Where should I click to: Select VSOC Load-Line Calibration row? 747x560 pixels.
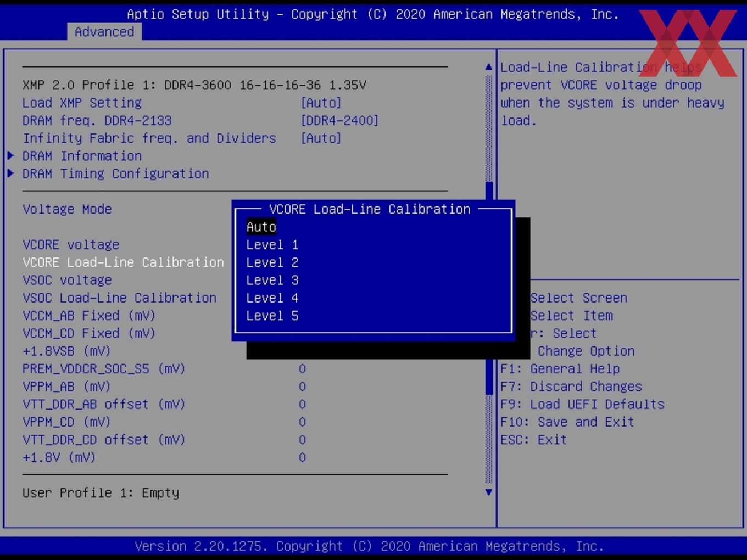[119, 298]
